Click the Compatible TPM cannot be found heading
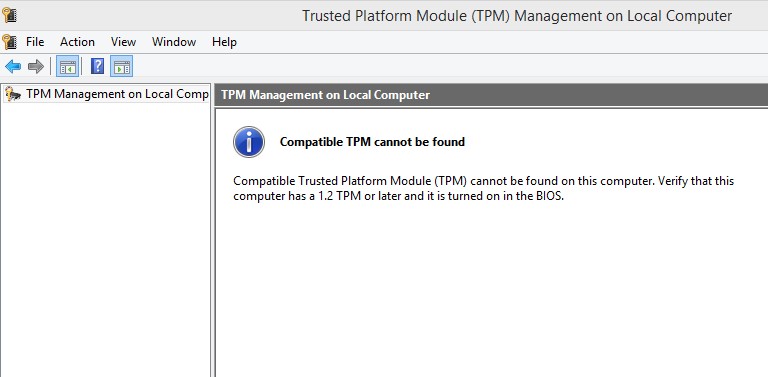 (x=372, y=142)
